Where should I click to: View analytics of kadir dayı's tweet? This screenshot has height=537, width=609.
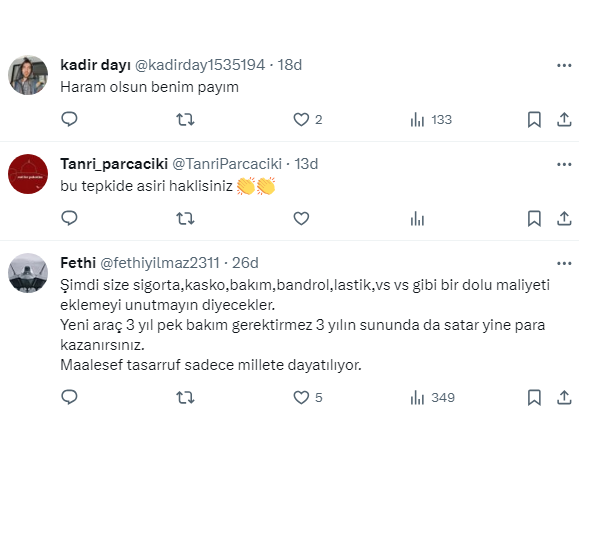[418, 120]
